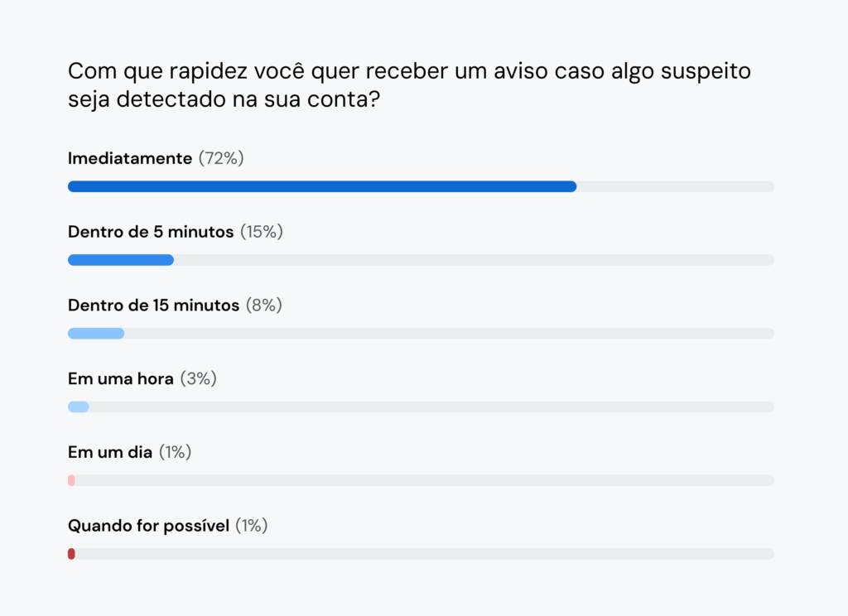Pick the "Em um dia" option label
848x616 pixels.
[x=110, y=452]
